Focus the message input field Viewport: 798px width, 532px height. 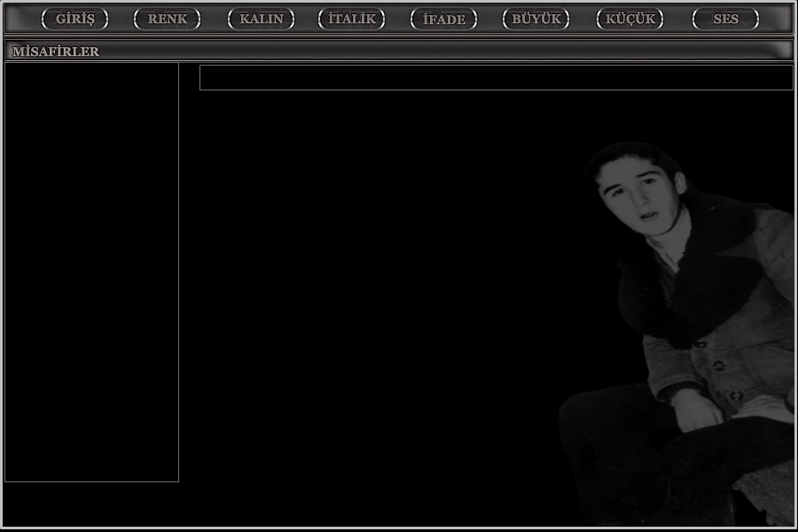point(497,77)
